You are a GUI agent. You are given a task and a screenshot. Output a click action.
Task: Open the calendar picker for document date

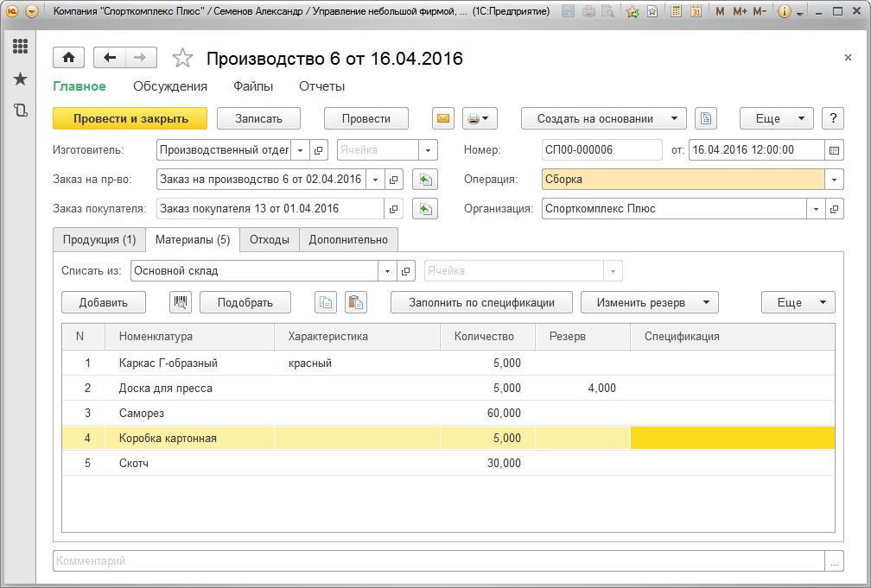(x=834, y=150)
